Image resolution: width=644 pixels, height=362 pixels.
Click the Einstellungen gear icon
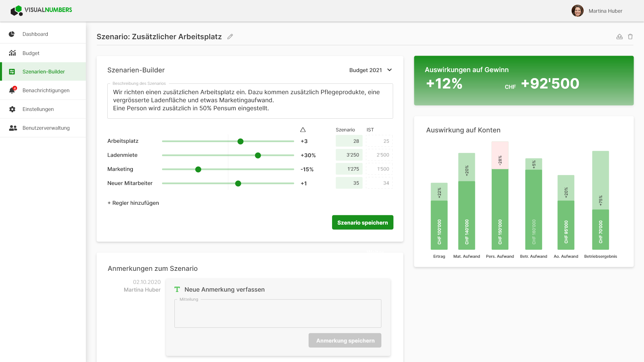(12, 109)
